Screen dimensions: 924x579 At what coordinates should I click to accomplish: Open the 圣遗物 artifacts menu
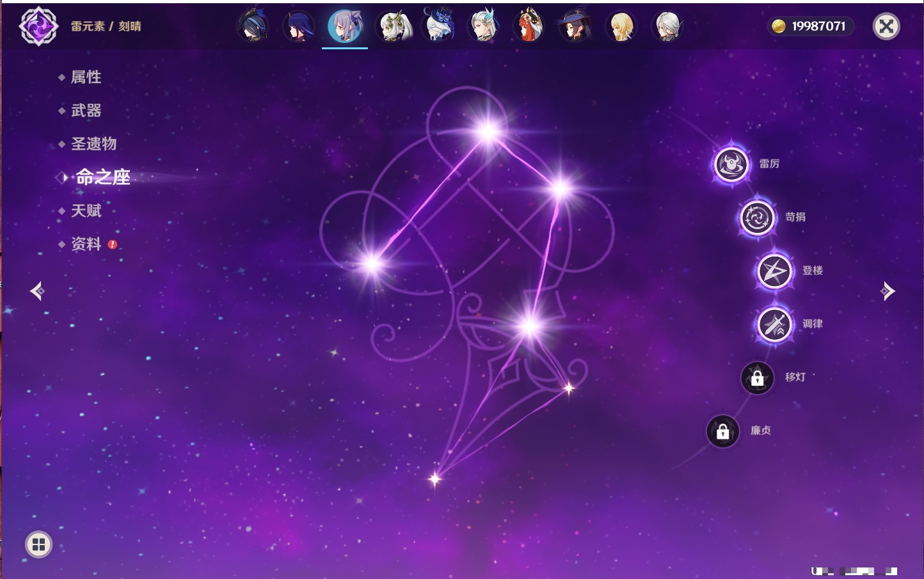point(93,144)
